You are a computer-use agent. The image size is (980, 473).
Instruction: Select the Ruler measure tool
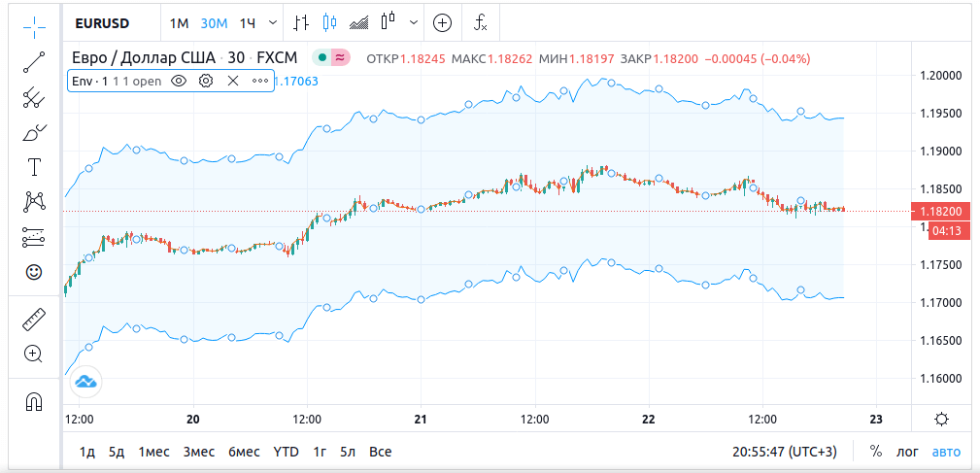coord(34,319)
